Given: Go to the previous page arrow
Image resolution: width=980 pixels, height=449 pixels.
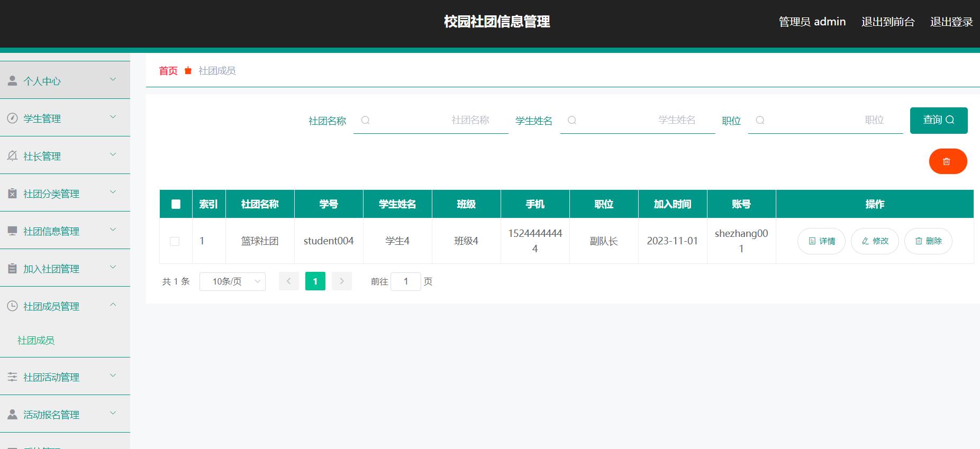Looking at the screenshot, I should click(x=289, y=281).
